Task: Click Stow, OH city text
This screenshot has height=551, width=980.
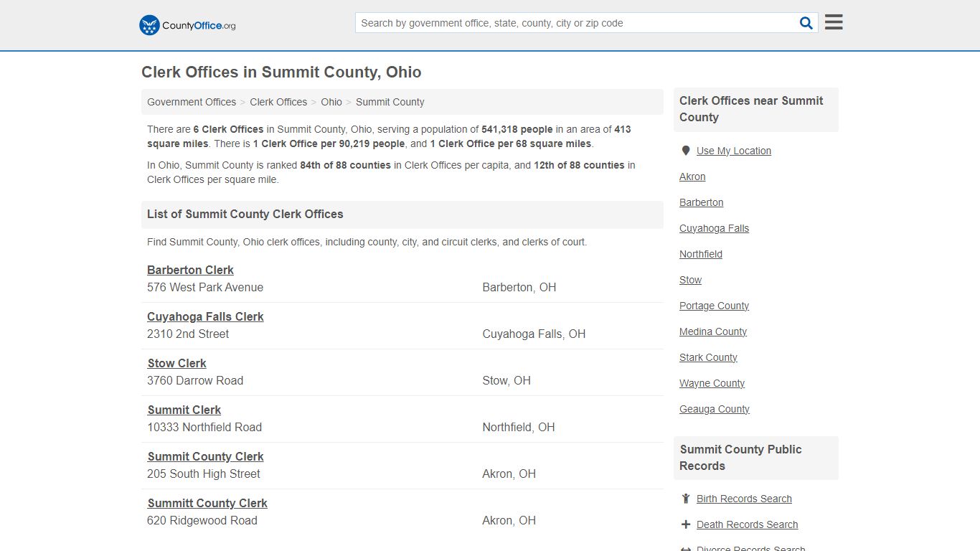Action: click(x=507, y=380)
